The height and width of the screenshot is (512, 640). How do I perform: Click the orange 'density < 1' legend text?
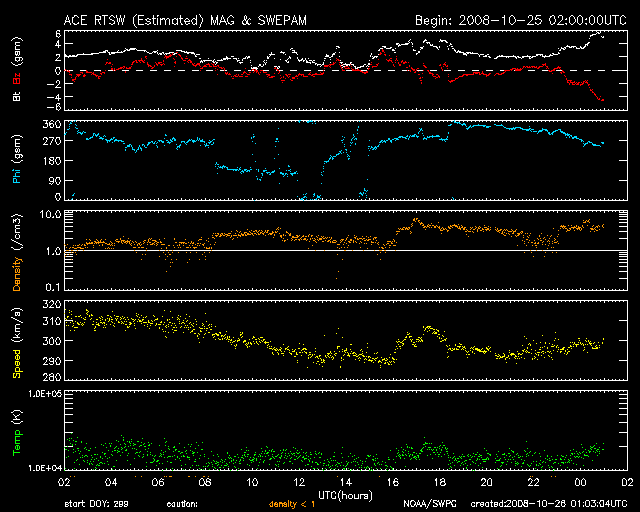point(292,504)
